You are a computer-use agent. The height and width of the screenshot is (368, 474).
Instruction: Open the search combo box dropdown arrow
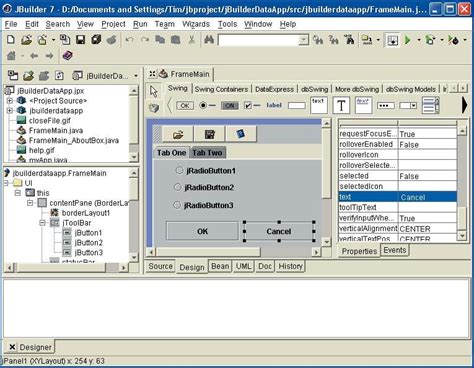pyautogui.click(x=304, y=40)
